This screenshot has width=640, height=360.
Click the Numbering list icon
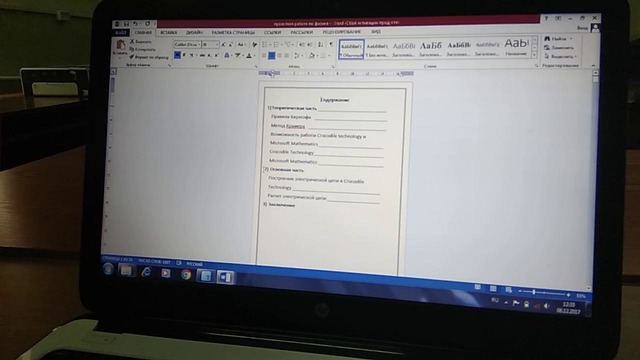coord(276,44)
